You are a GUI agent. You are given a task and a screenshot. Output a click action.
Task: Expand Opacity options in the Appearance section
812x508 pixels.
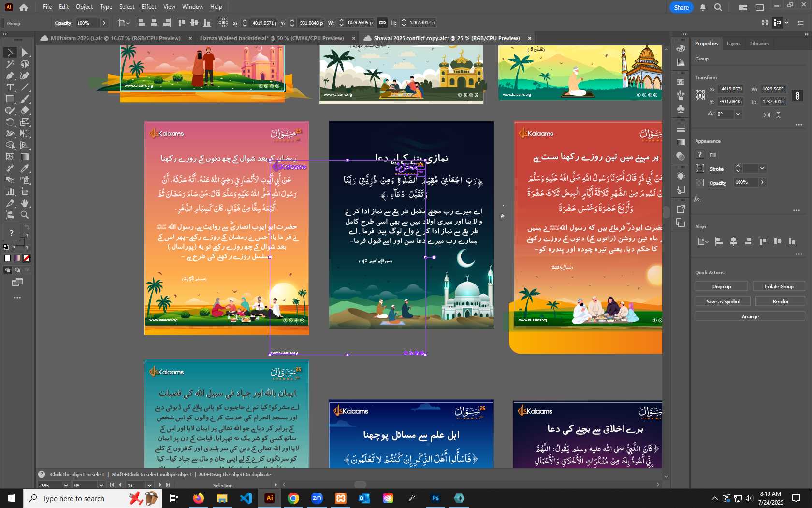[762, 182]
